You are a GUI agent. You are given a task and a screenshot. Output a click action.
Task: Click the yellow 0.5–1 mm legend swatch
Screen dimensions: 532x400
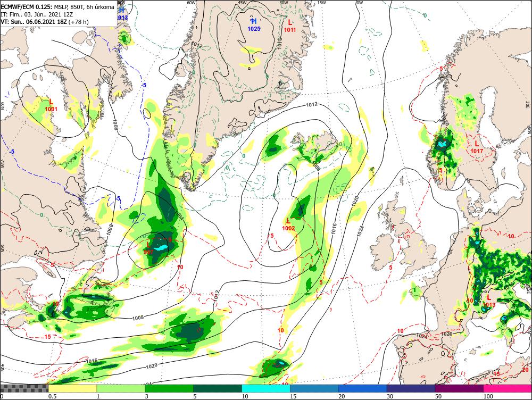pyautogui.click(x=72, y=388)
